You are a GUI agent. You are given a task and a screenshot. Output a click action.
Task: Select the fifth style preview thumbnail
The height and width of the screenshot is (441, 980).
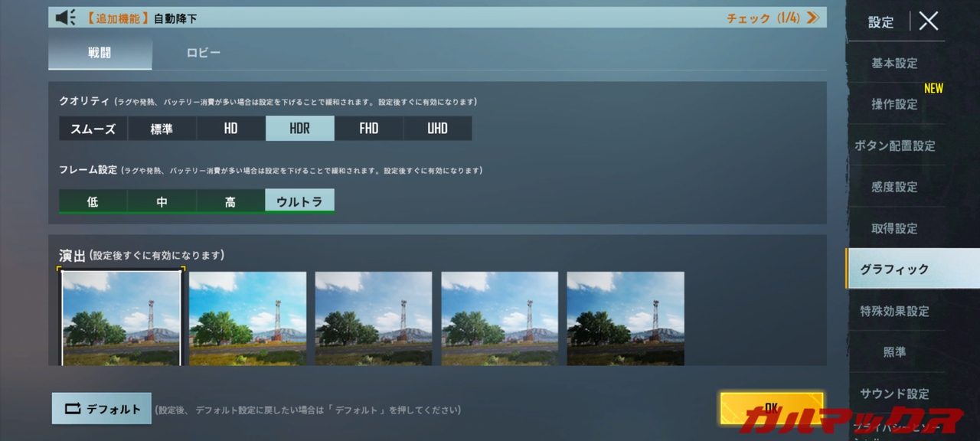coord(625,318)
